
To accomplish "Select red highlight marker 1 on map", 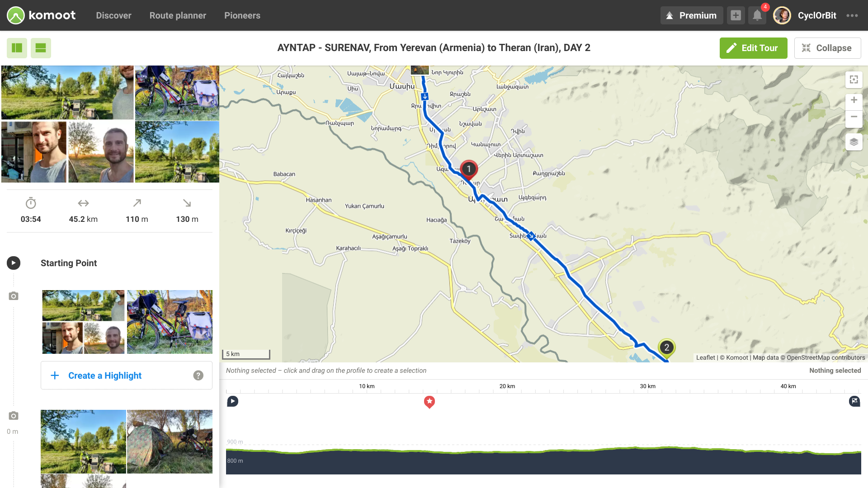I will click(x=469, y=169).
